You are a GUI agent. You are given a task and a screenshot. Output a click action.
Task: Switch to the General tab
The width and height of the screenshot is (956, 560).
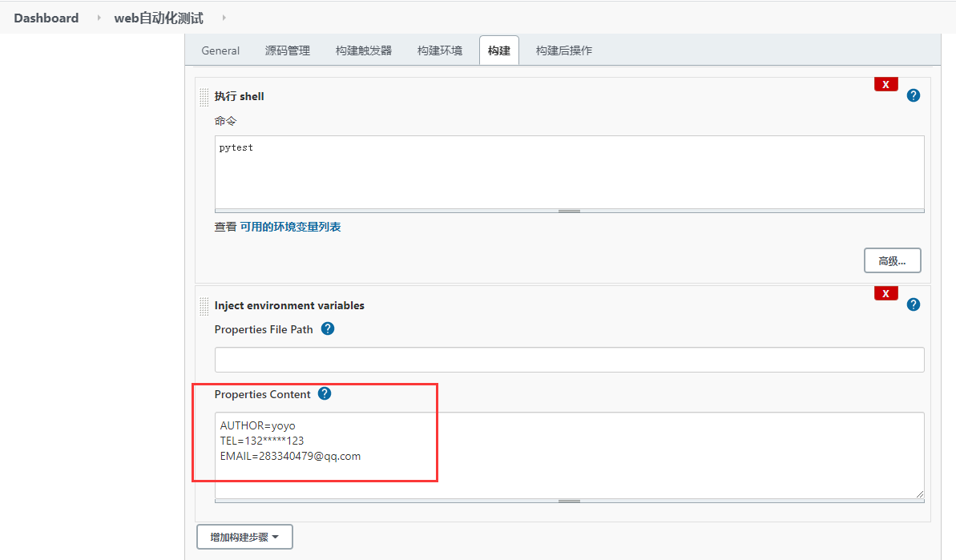(x=220, y=50)
